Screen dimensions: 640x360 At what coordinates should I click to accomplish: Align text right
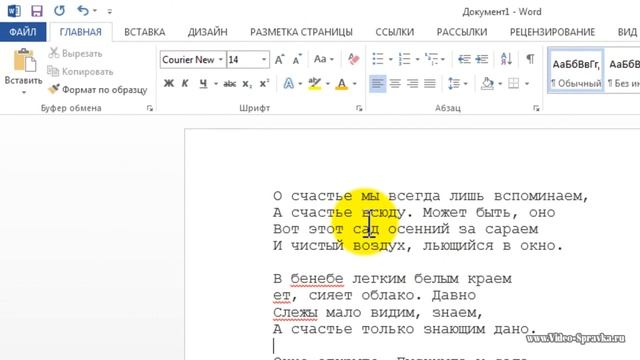click(413, 84)
